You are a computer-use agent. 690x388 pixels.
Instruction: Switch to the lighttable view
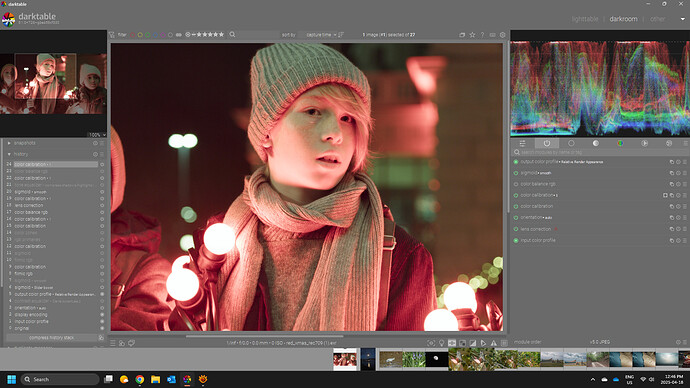coord(585,19)
